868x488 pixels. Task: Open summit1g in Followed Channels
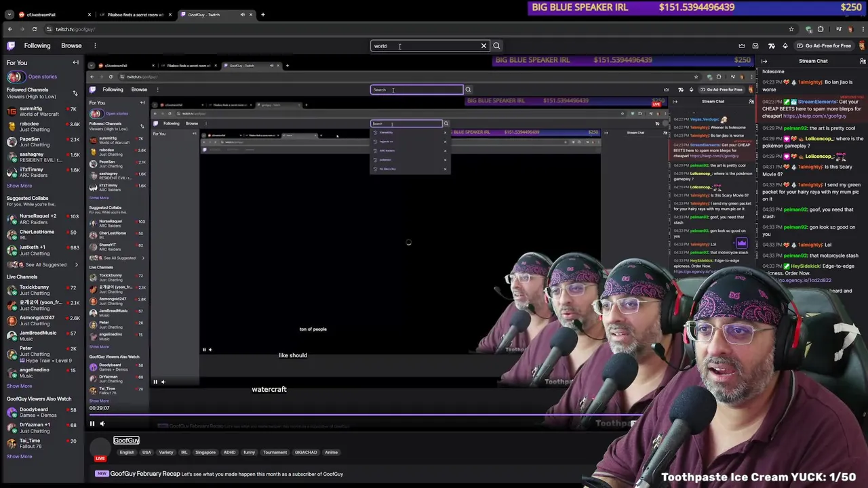point(43,111)
